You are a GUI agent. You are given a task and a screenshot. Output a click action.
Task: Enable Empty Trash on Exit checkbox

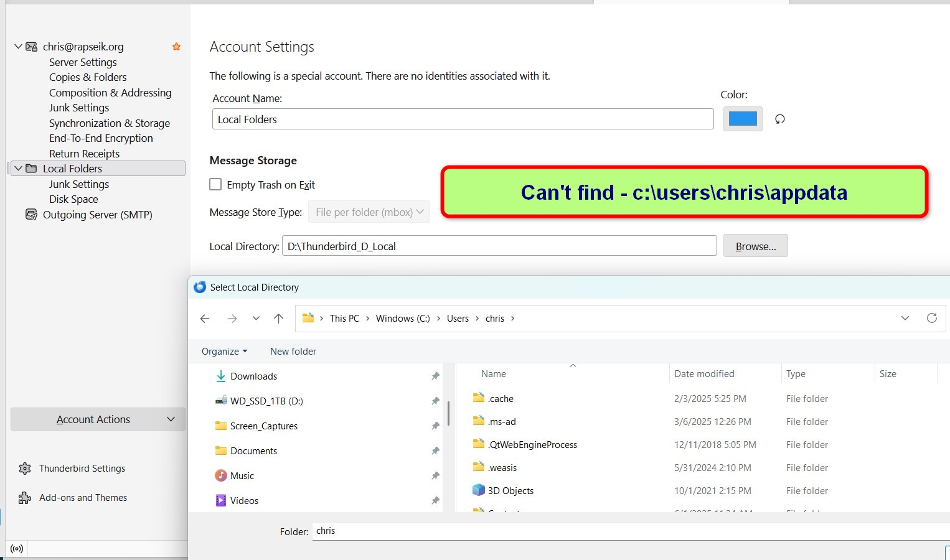(x=215, y=184)
